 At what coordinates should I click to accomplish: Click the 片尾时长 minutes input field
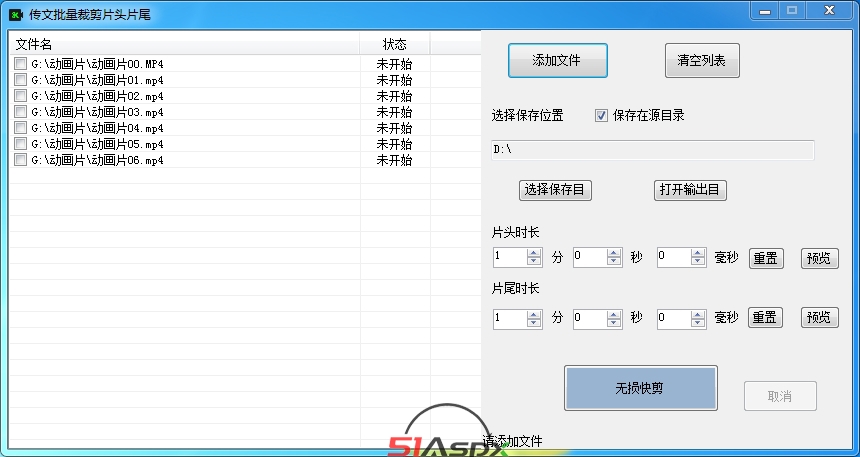click(510, 319)
